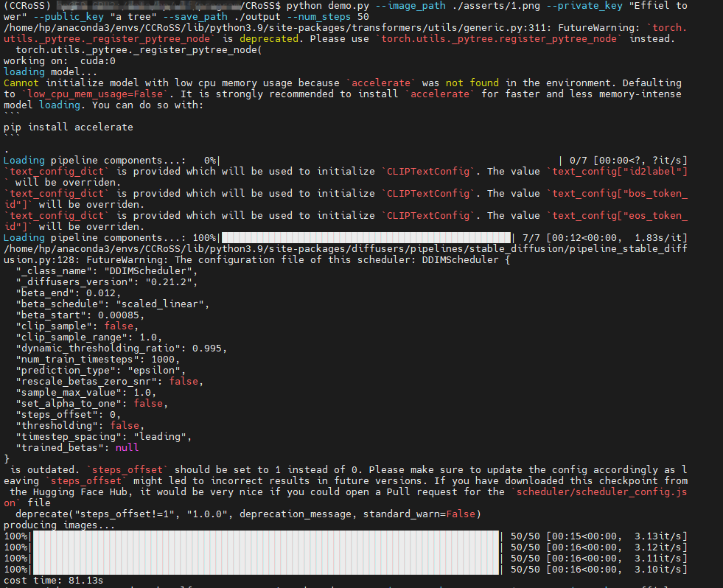Click the '50/50 [00:16<00:00, 3.11it/s]' text
This screenshot has height=588, width=723.
[x=599, y=559]
